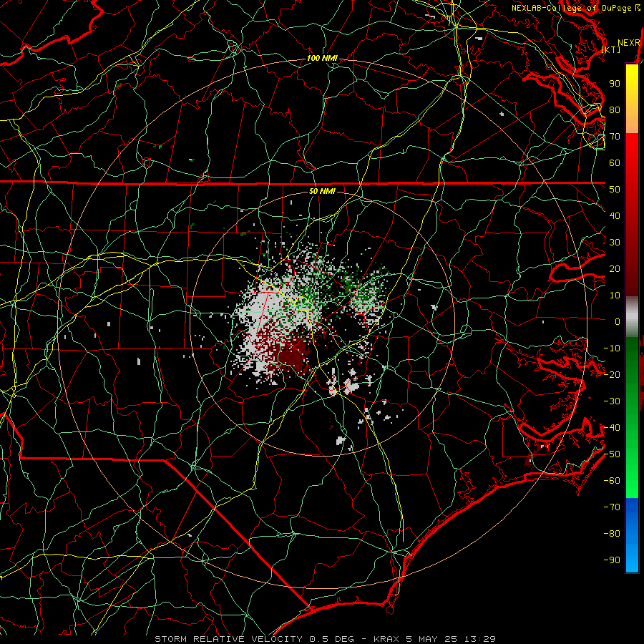Click the 90 value on velocity scale
This screenshot has height=644, width=644.
[615, 84]
